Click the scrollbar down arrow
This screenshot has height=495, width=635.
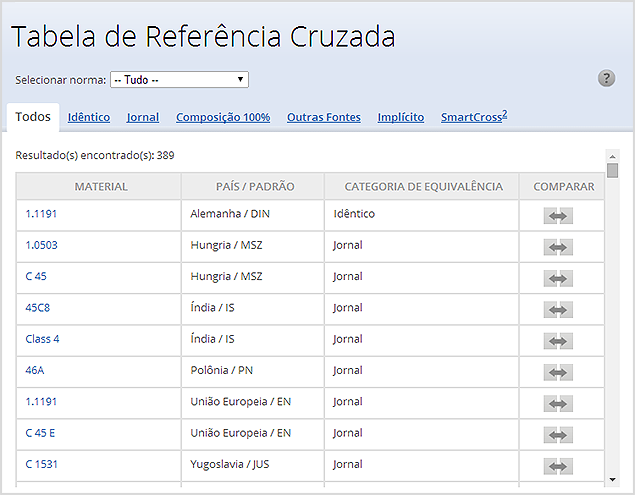[612, 480]
